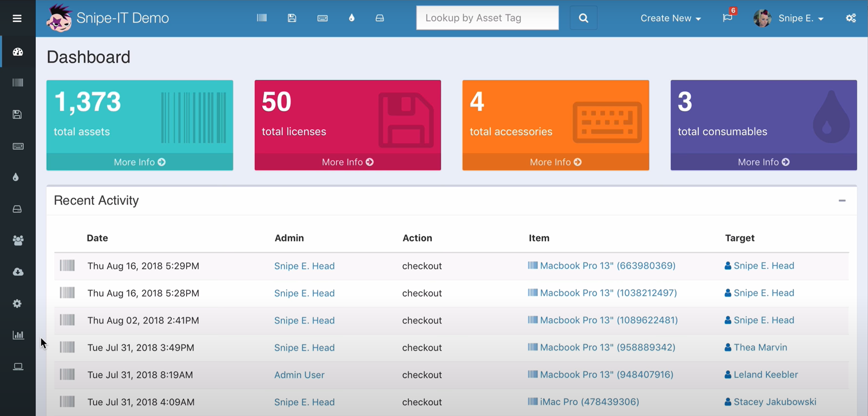Click the search magnifier button
The width and height of the screenshot is (868, 416).
coord(583,18)
